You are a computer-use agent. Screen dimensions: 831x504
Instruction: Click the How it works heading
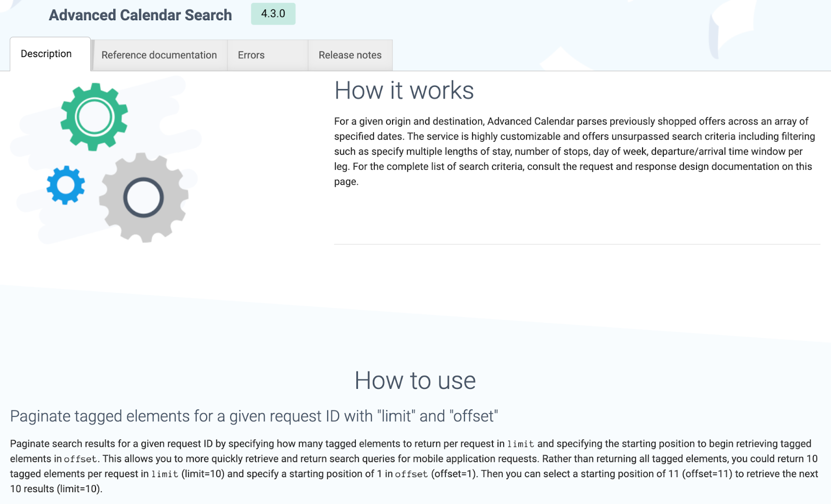pyautogui.click(x=404, y=90)
